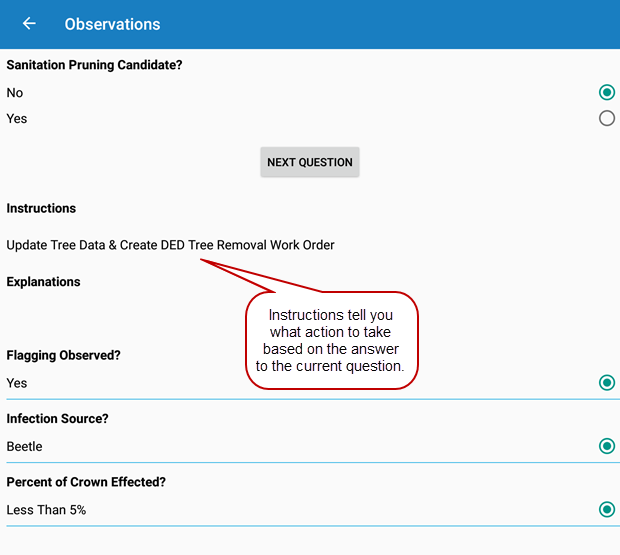This screenshot has width=620, height=555.
Task: Click the 'Yes' text under Flagging Observed
Action: [17, 383]
